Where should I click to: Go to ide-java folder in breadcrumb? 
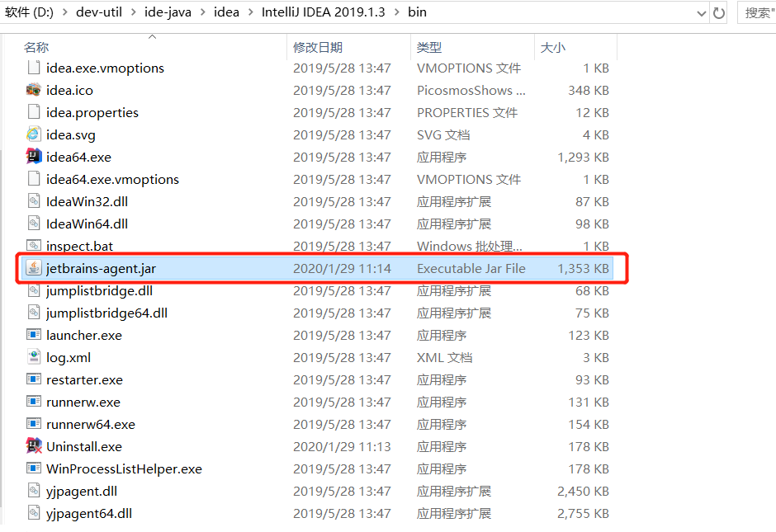[x=168, y=12]
